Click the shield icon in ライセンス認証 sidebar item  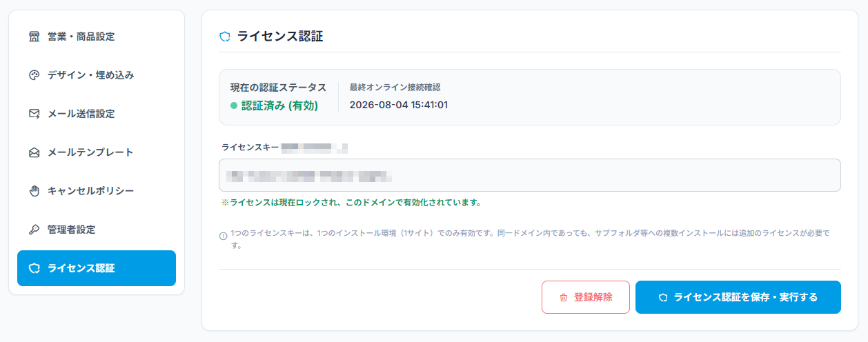34,268
